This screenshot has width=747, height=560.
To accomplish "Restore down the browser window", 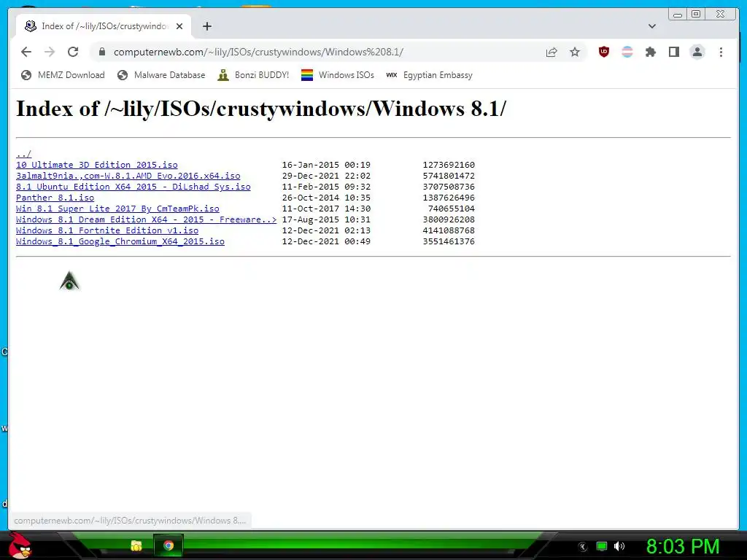I will tap(696, 15).
